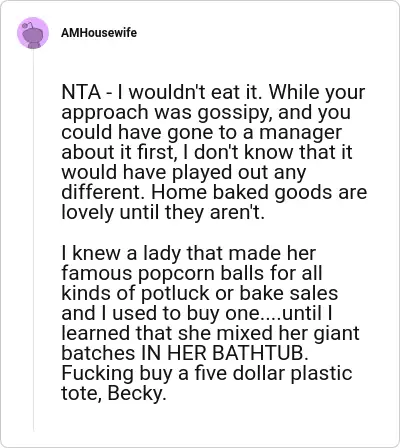Click the words 'potluck or bake sales'
The image size is (400, 448).
click(x=239, y=293)
